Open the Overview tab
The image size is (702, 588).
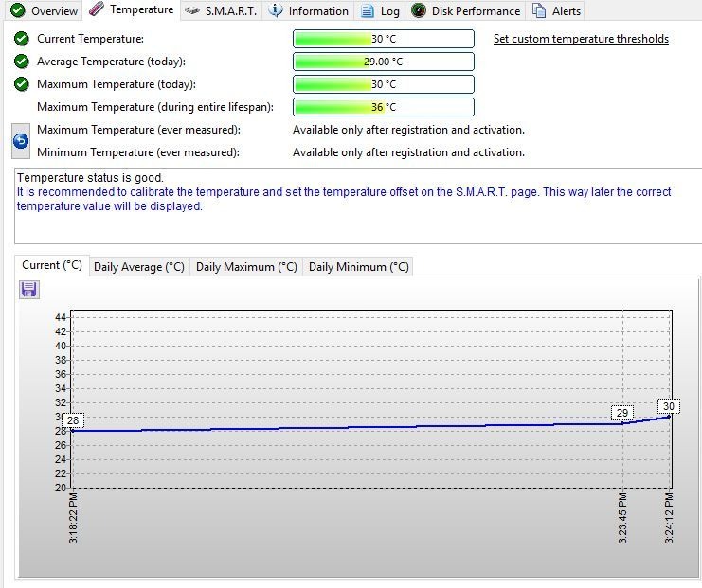point(44,11)
